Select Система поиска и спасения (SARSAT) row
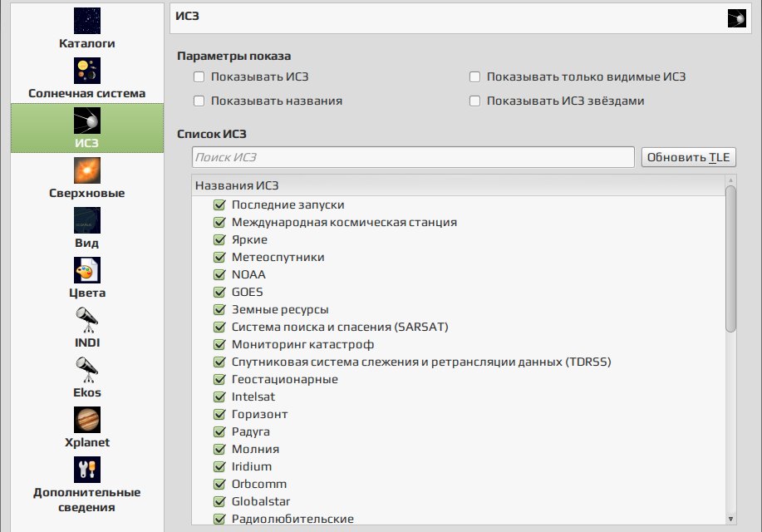 point(340,327)
